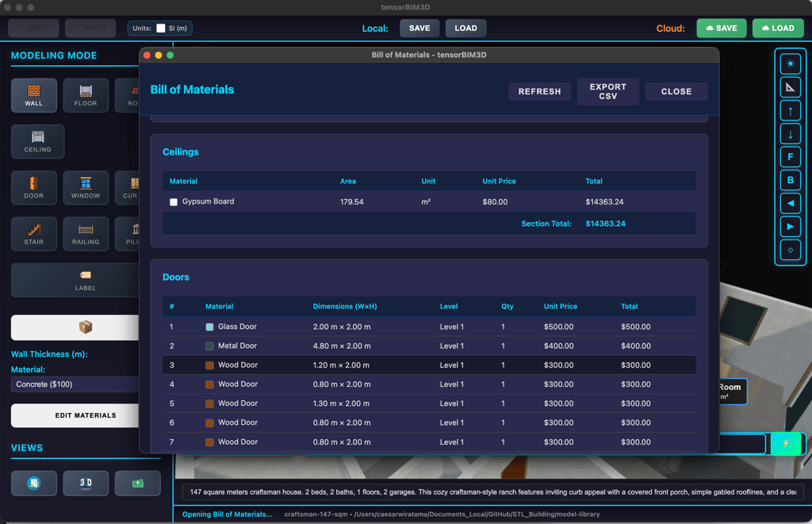The image size is (812, 524).
Task: Select the Floor modeling tool
Action: point(86,95)
